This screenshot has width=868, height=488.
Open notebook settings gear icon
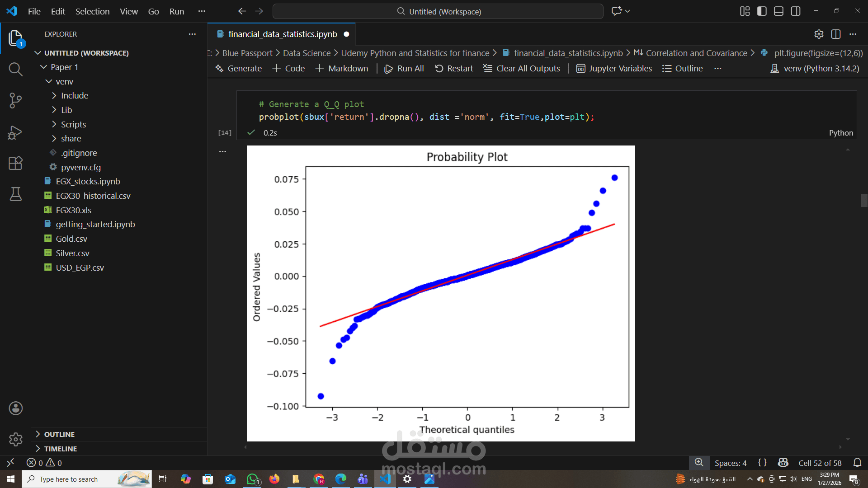[819, 34]
